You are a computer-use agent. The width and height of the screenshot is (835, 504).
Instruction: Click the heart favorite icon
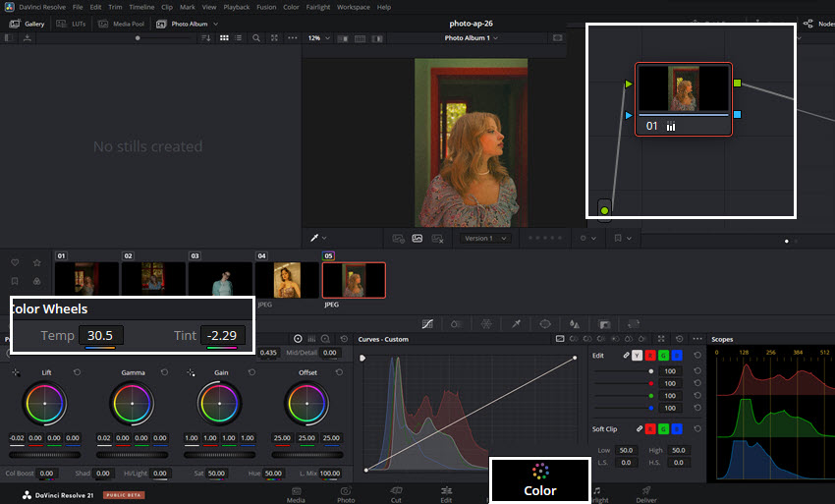(x=15, y=262)
